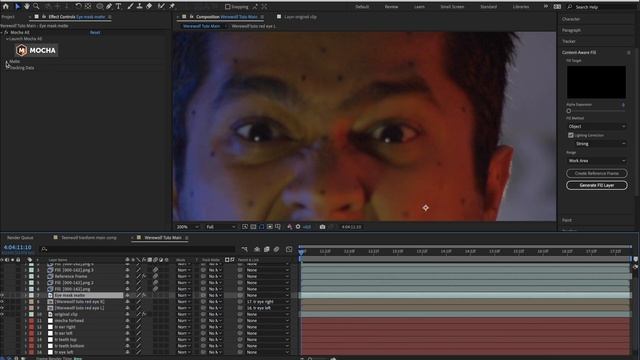Toggle motion blur icon in timeline header

tap(276, 249)
